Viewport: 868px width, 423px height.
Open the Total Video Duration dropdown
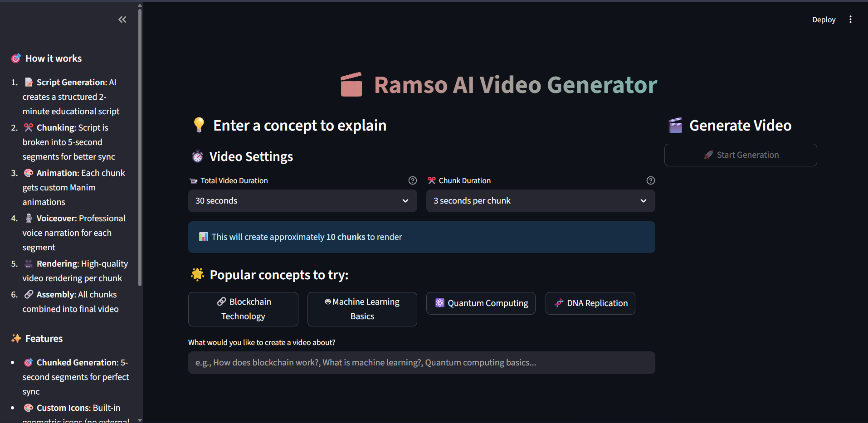302,201
